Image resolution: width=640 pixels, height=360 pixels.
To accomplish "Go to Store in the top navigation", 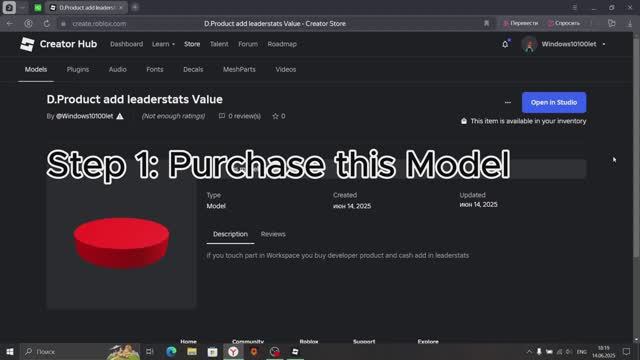I will [192, 44].
